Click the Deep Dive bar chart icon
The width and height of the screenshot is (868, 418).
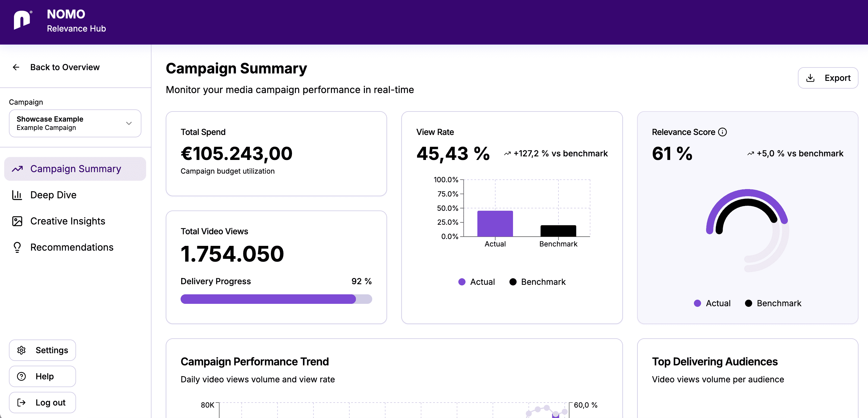point(17,195)
